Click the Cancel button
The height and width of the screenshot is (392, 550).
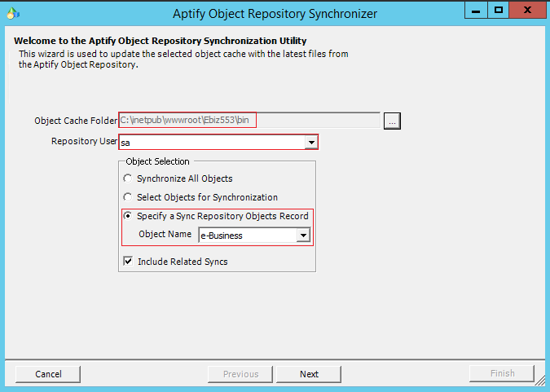click(48, 374)
